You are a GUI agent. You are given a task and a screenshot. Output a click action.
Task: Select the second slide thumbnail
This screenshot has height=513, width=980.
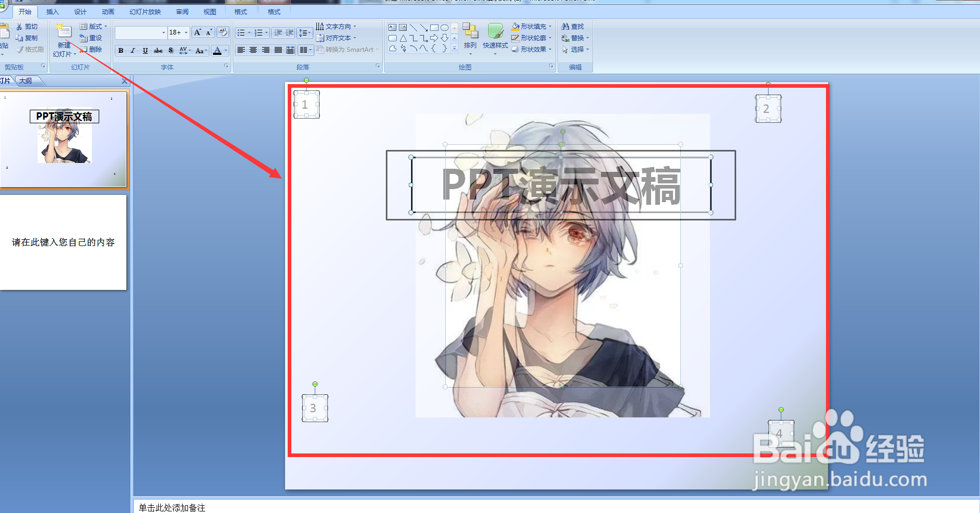[63, 242]
